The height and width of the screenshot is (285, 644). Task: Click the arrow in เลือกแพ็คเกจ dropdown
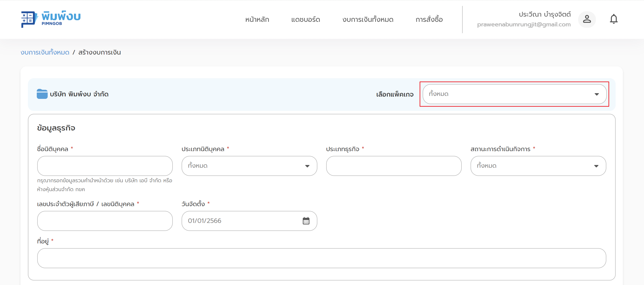click(597, 94)
